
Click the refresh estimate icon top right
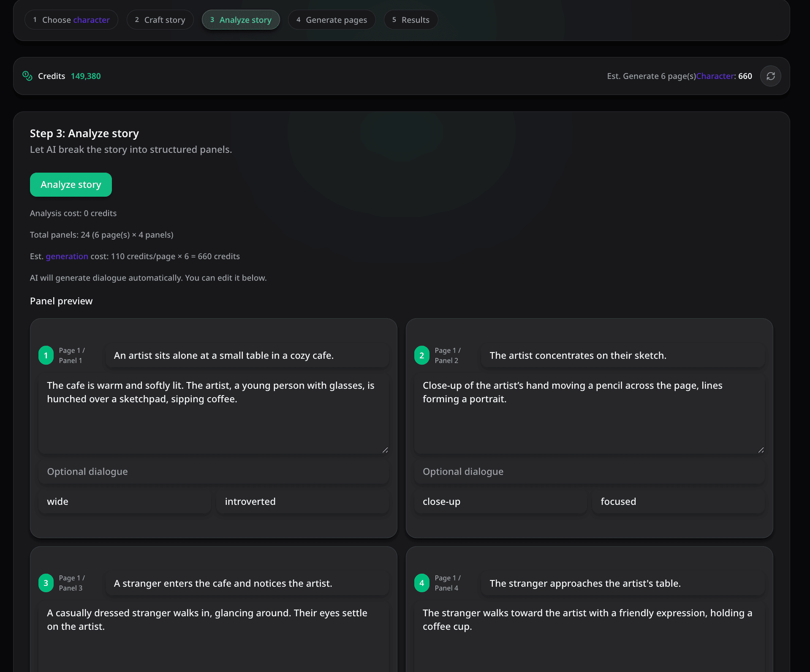click(x=770, y=76)
